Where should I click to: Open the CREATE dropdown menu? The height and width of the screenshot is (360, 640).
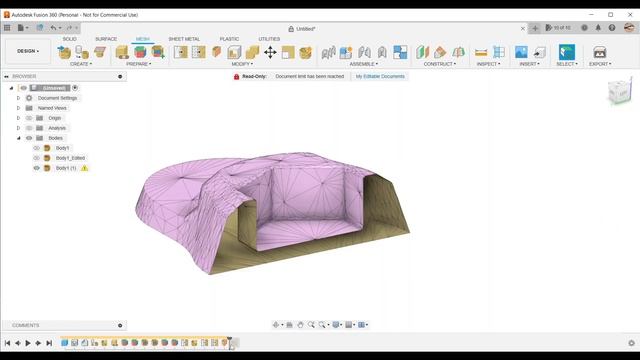(81, 64)
